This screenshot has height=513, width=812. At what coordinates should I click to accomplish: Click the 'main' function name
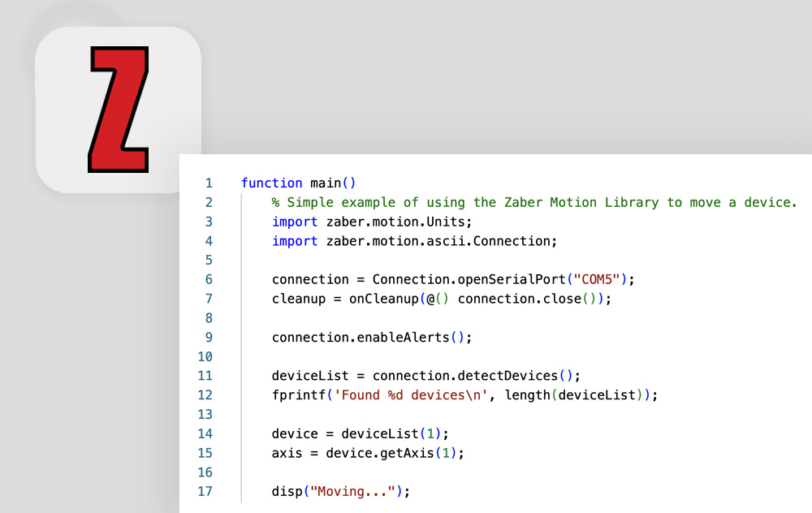click(x=326, y=183)
